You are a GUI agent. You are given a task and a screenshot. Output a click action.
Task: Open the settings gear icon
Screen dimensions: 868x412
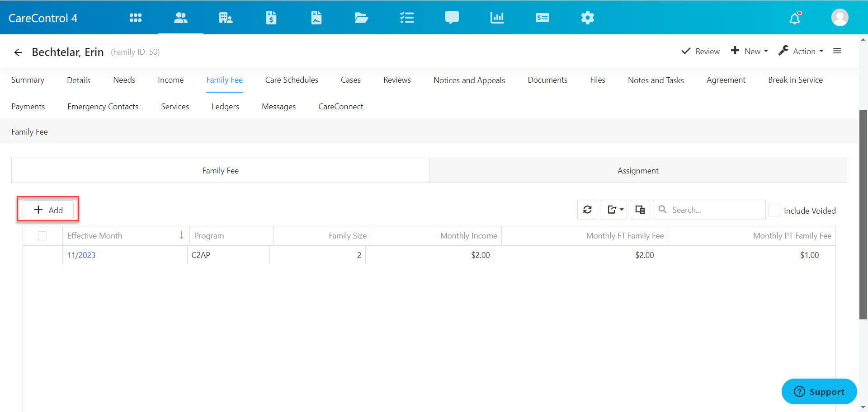pyautogui.click(x=587, y=18)
